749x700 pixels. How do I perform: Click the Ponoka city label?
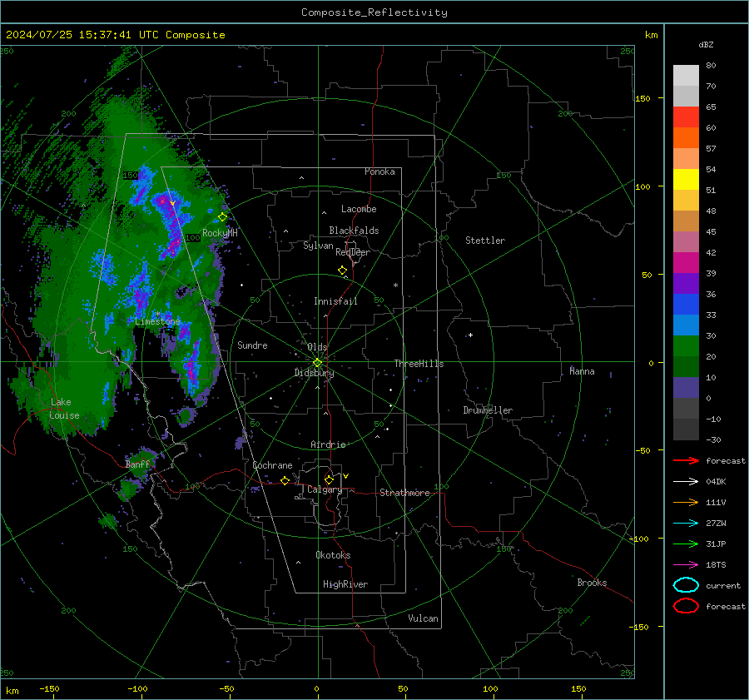tap(379, 171)
